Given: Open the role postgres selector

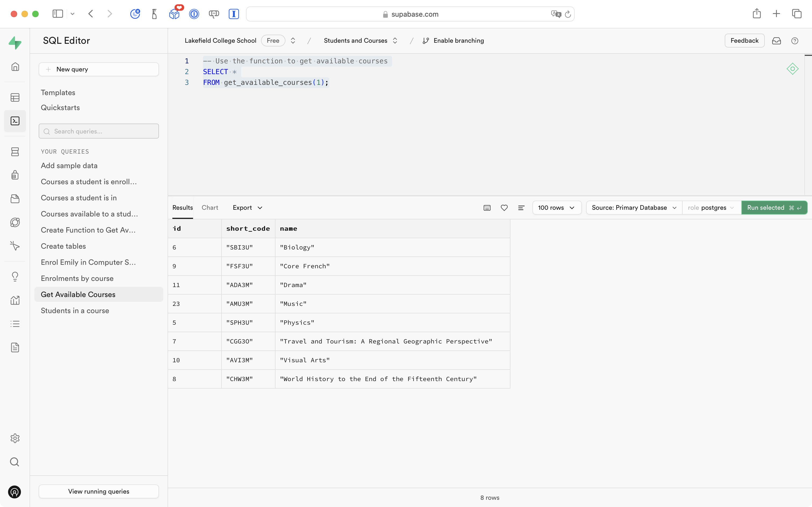Looking at the screenshot, I should (x=711, y=208).
